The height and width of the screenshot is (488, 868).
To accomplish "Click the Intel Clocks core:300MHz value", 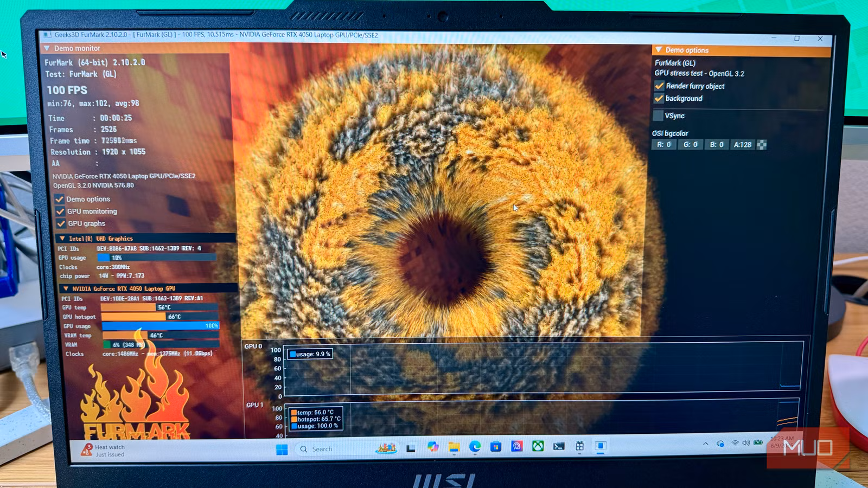I will click(x=113, y=267).
